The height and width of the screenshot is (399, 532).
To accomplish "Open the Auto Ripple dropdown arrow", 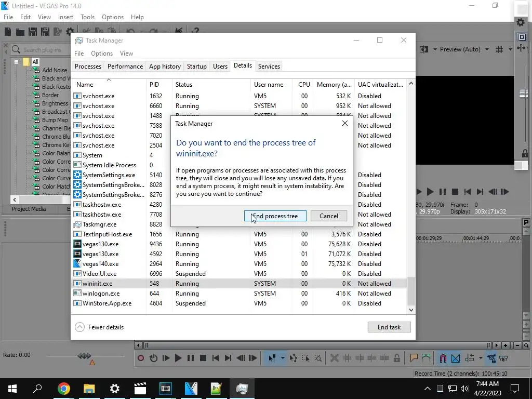I will 481,358.
